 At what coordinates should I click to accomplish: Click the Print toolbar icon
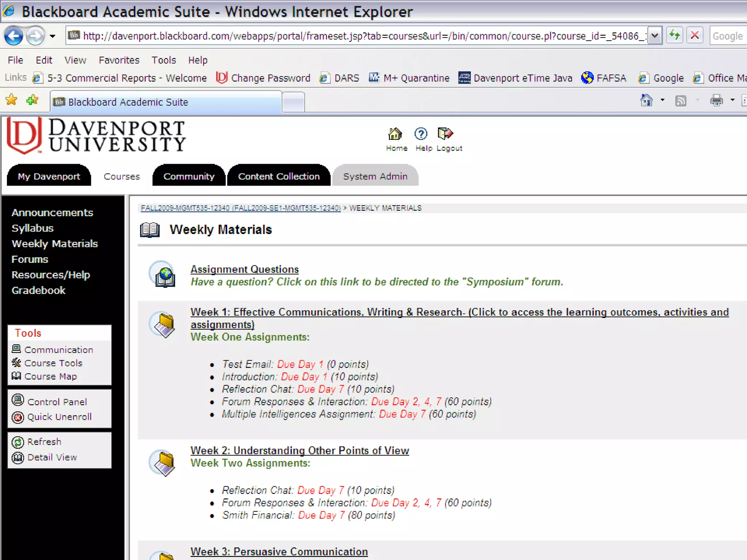716,100
